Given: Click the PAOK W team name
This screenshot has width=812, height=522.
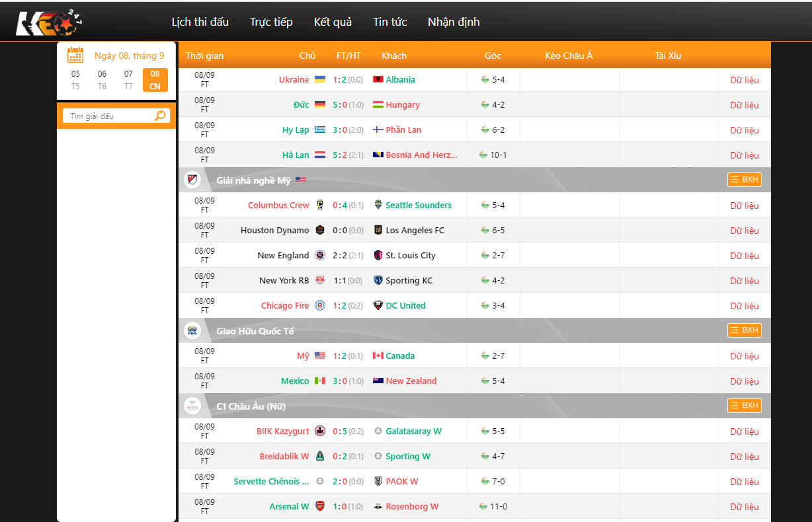Looking at the screenshot, I should point(402,481).
